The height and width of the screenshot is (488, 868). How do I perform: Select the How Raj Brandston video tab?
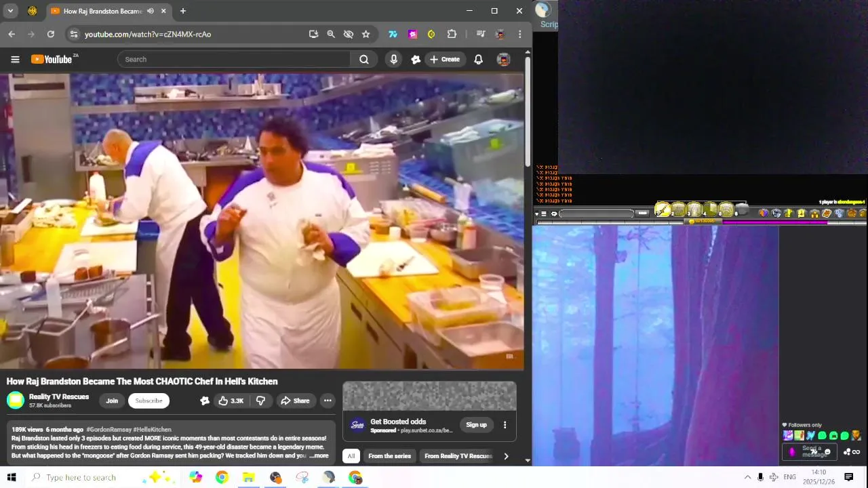click(x=108, y=11)
